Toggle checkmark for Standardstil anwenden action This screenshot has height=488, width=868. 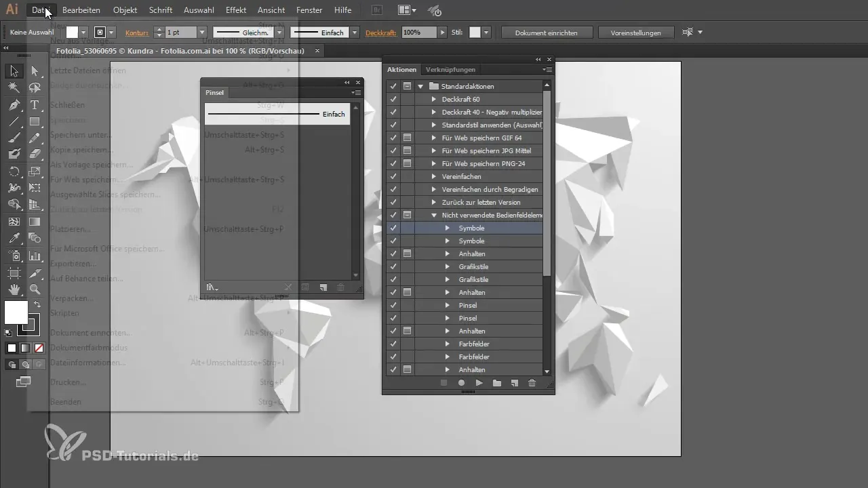point(393,125)
